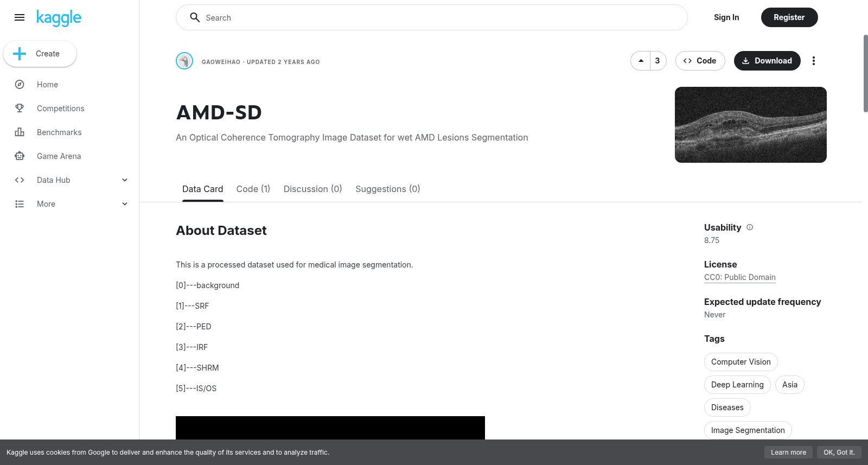Click Learn more in cookie banner
Image resolution: width=868 pixels, height=465 pixels.
788,452
